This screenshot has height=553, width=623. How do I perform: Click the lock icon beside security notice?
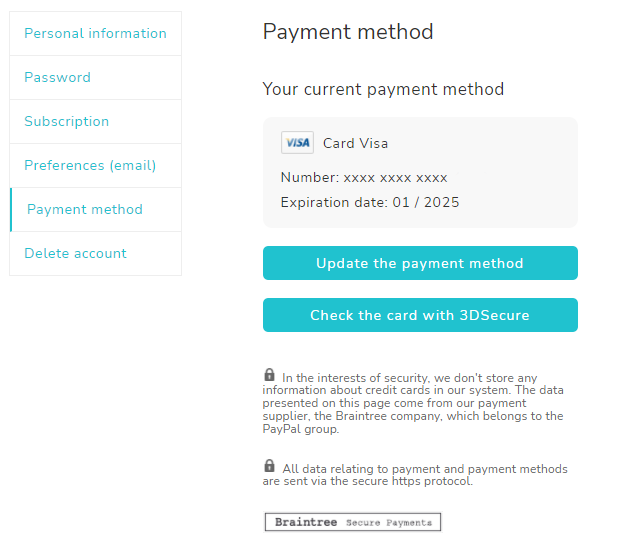(x=269, y=374)
